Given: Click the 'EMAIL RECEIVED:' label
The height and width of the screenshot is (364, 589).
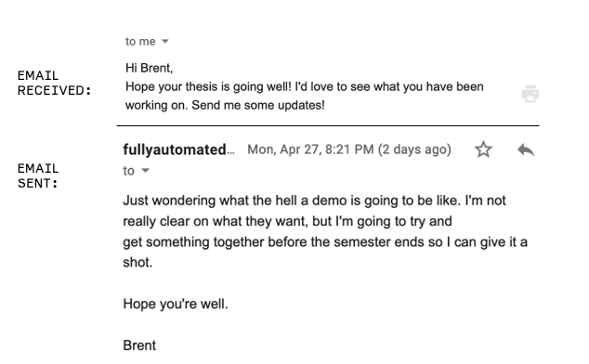Looking at the screenshot, I should point(55,83).
